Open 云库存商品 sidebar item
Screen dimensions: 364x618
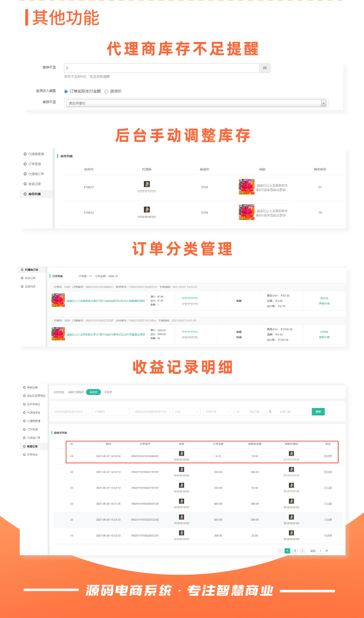pyautogui.click(x=34, y=404)
